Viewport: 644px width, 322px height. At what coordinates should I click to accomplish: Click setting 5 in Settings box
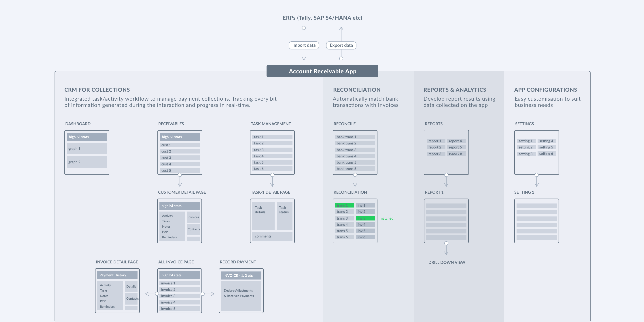[547, 147]
